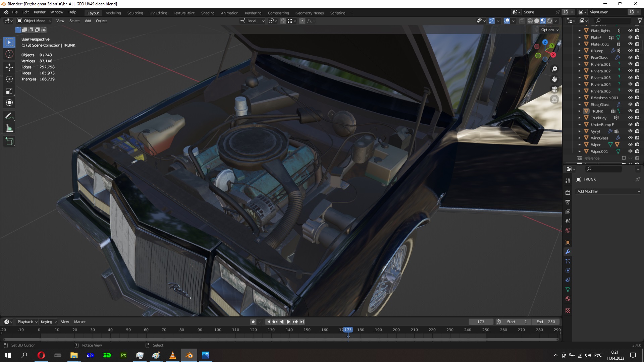This screenshot has width=644, height=362.
Task: Click the End frame field
Action: (546, 322)
